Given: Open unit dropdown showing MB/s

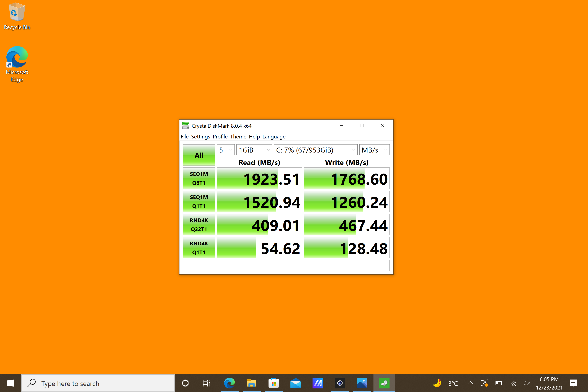Looking at the screenshot, I should pyautogui.click(x=374, y=150).
